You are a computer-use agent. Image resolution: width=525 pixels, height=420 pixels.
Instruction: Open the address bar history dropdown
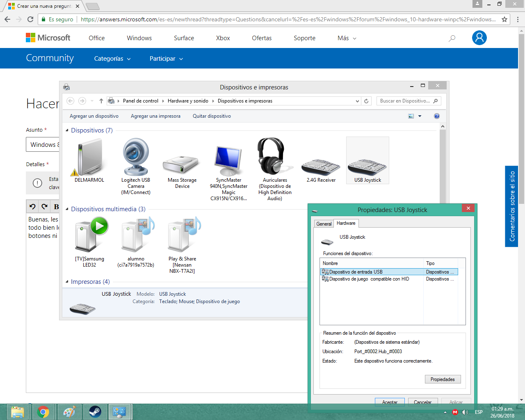357,101
